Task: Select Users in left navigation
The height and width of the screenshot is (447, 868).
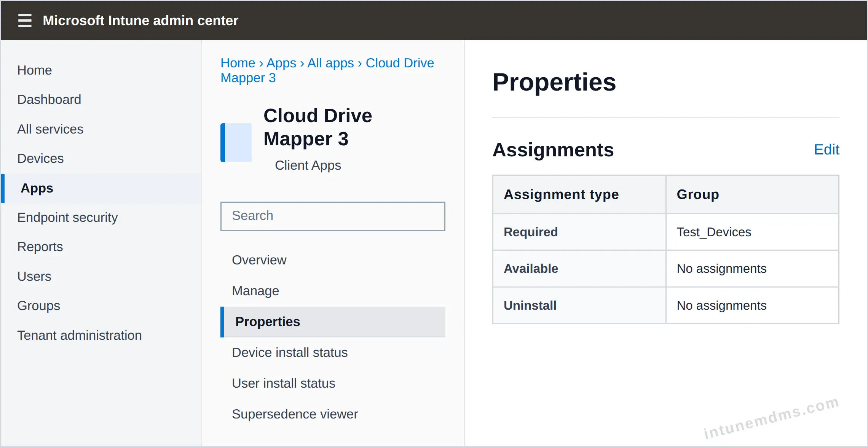Action: [x=34, y=277]
